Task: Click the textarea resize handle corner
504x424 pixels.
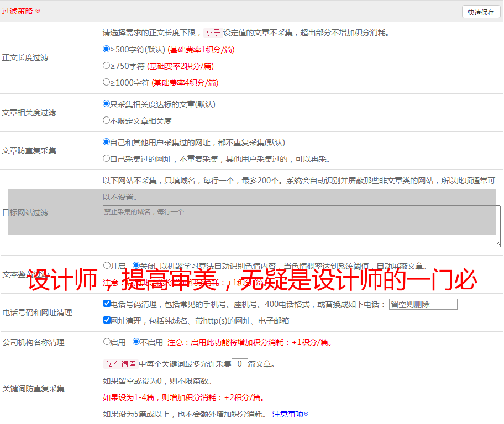Action: (497, 244)
